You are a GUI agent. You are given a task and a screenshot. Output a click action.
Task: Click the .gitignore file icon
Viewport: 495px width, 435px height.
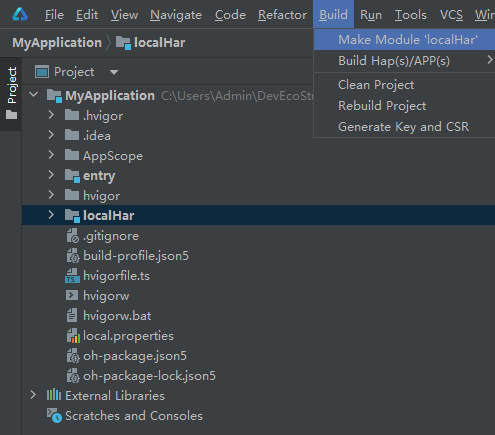(73, 236)
